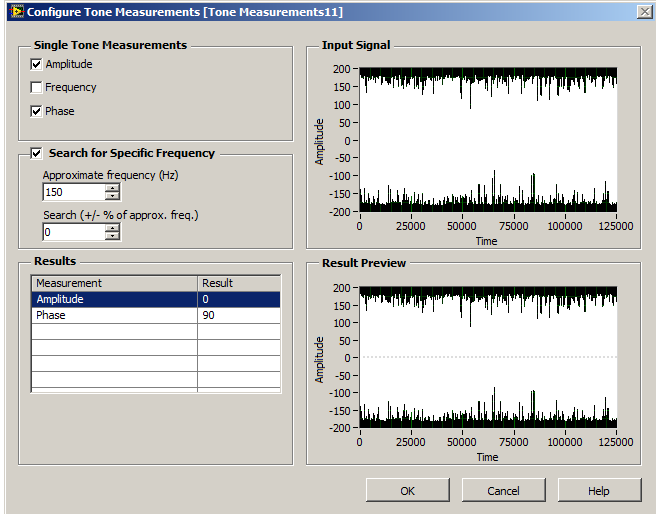The height and width of the screenshot is (514, 656).
Task: Open Help for Tone Measurements
Action: [x=600, y=490]
